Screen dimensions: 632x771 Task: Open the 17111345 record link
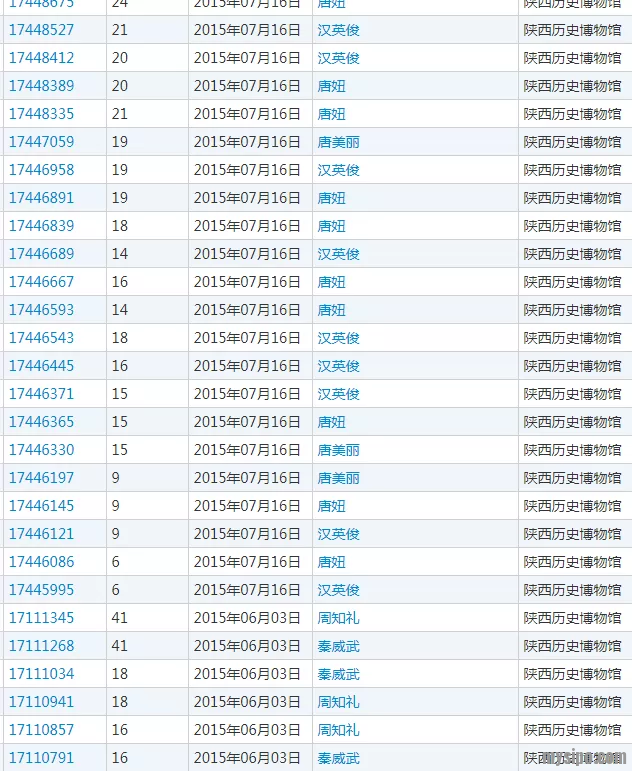[41, 618]
